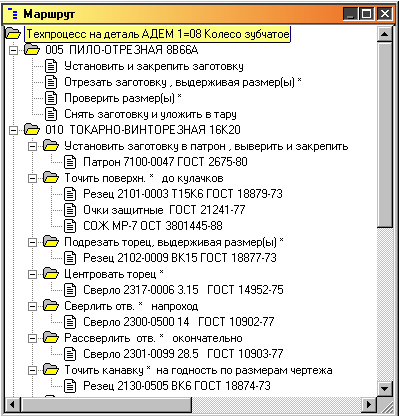
Task: Collapse Центровать торец node
Action: tap(32, 274)
